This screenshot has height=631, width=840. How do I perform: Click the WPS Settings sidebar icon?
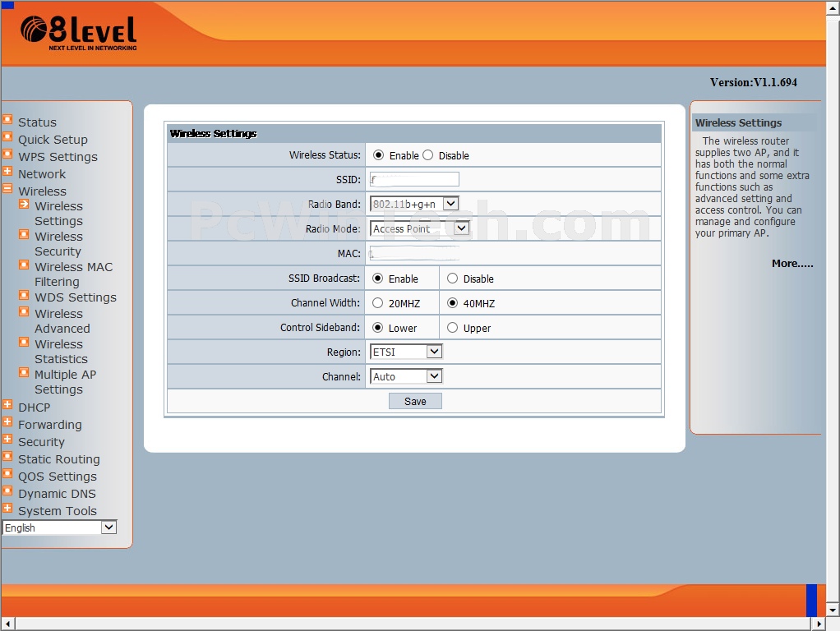tap(7, 154)
